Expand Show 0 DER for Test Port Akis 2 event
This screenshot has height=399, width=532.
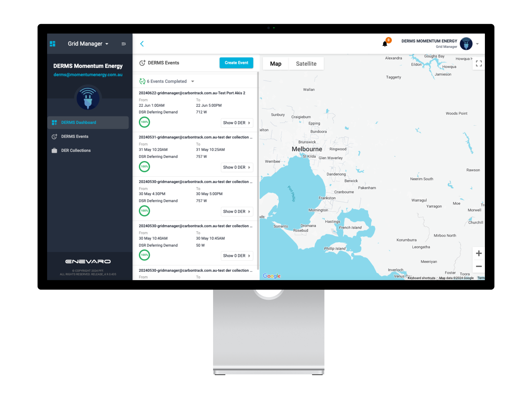pyautogui.click(x=237, y=123)
